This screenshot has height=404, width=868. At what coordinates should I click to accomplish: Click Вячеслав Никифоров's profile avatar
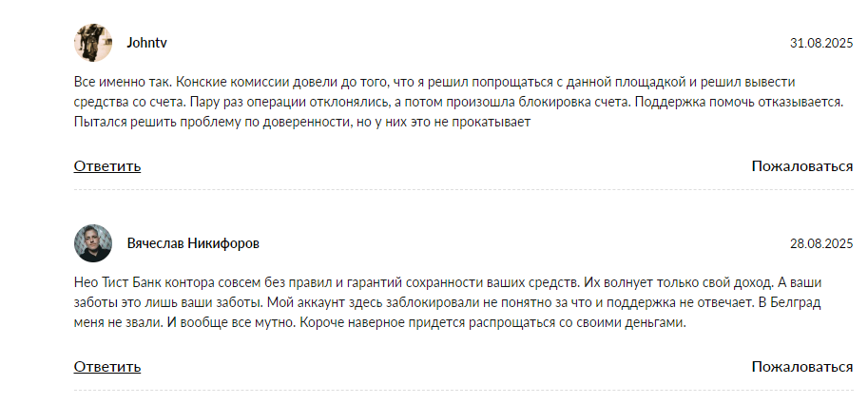(93, 243)
